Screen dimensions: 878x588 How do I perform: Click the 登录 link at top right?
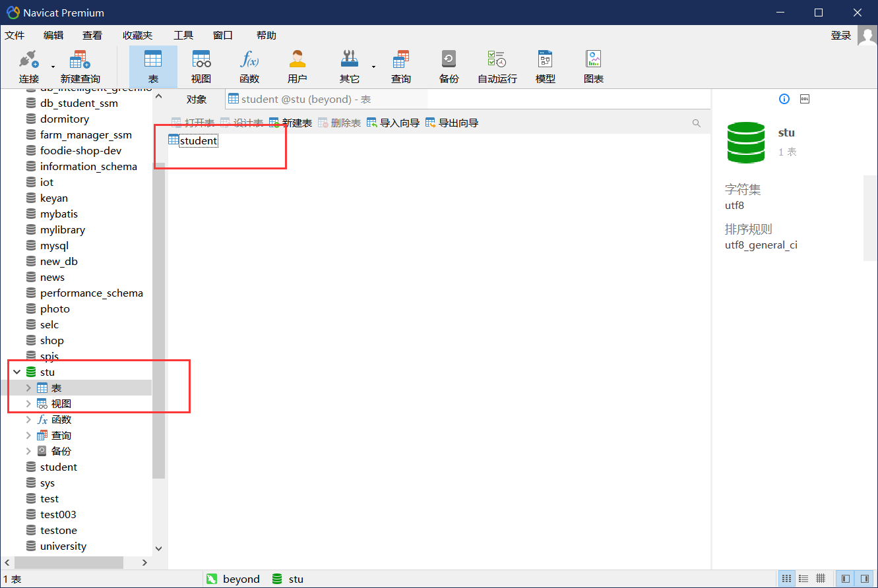(x=841, y=35)
